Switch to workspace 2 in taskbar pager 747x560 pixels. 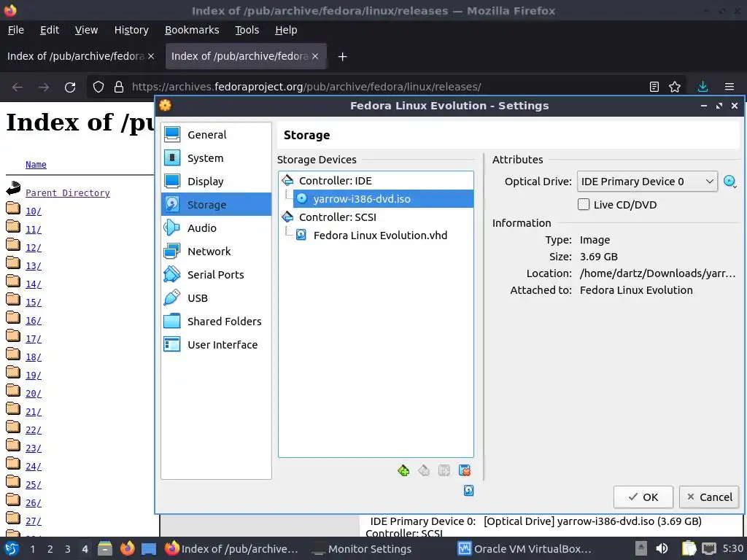[x=50, y=548]
